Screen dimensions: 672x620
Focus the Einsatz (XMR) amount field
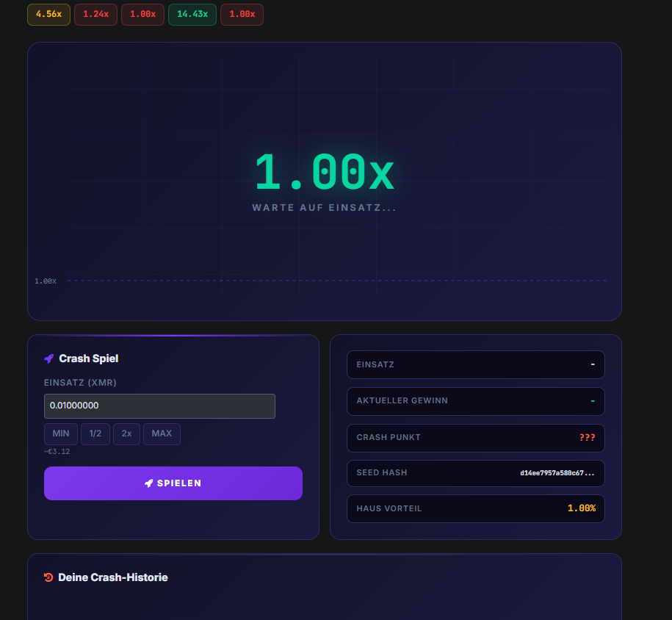tap(159, 406)
